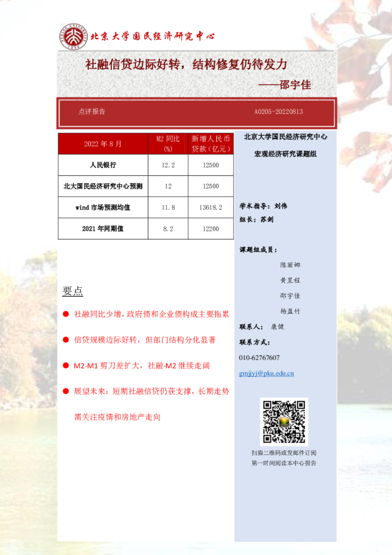This screenshot has height=555, width=392.
Task: Select bullet 社融同比少增，政府债和企业债
Action: coord(152,314)
